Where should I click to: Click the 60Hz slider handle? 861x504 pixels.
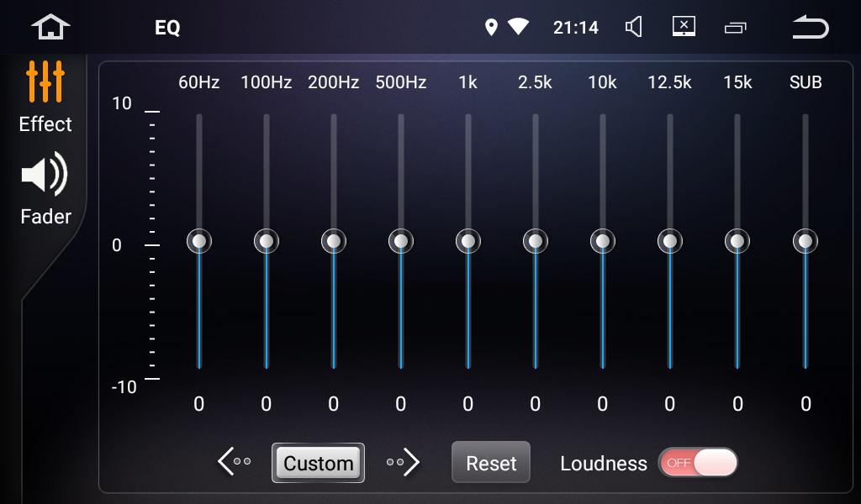coord(199,242)
